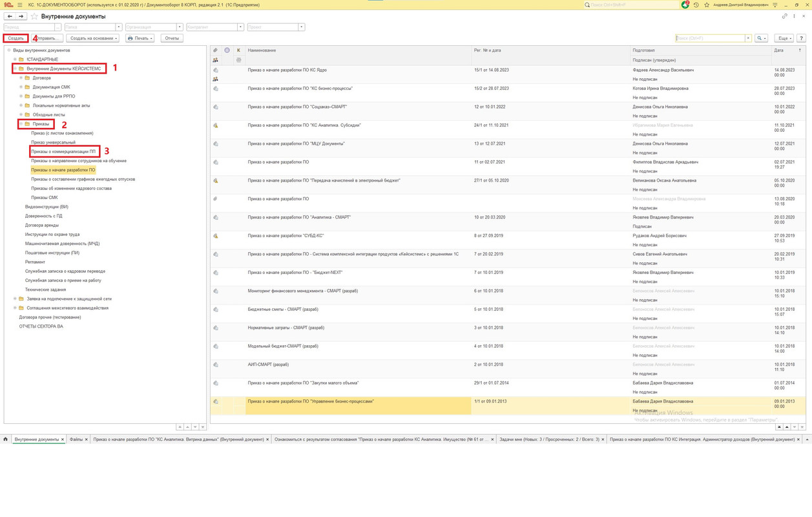The width and height of the screenshot is (812, 517).
Task: Expand the Обходные листы folder
Action: [x=21, y=114]
